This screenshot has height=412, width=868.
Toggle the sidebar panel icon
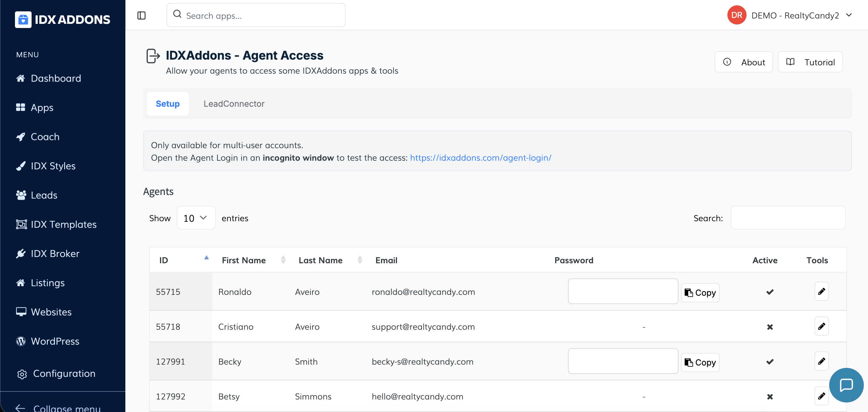pyautogui.click(x=141, y=16)
